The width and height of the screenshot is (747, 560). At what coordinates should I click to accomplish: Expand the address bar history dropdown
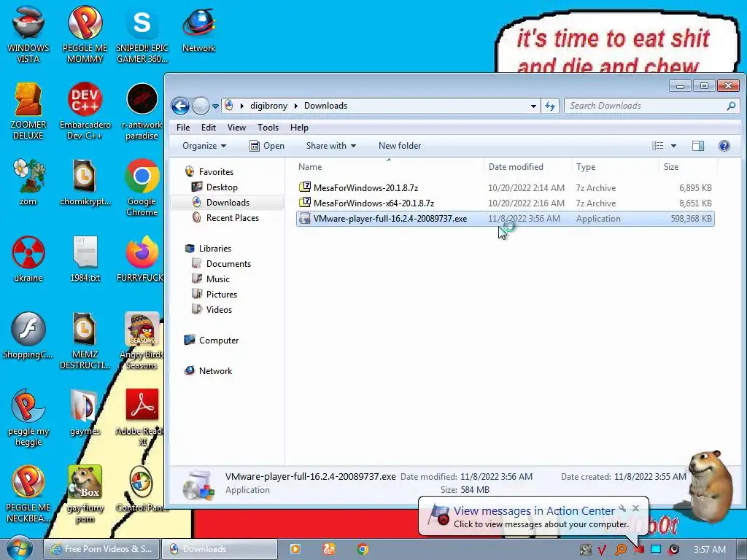tap(533, 106)
